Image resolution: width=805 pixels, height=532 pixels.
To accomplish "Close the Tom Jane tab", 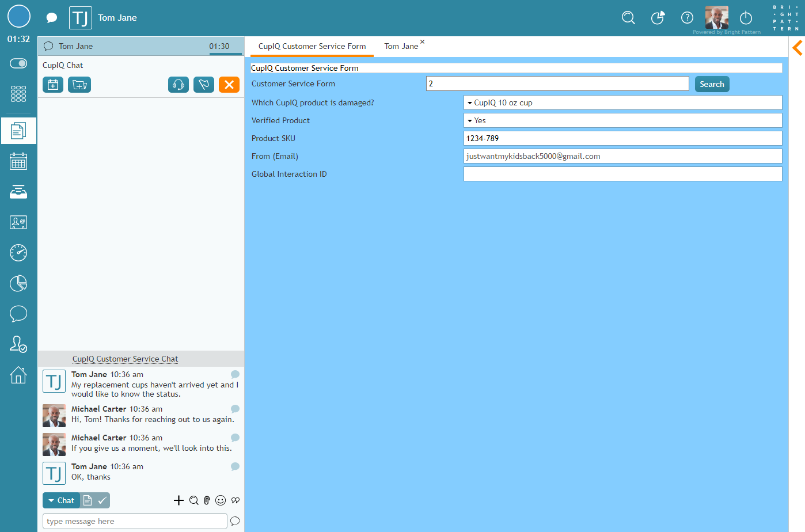I will click(422, 41).
